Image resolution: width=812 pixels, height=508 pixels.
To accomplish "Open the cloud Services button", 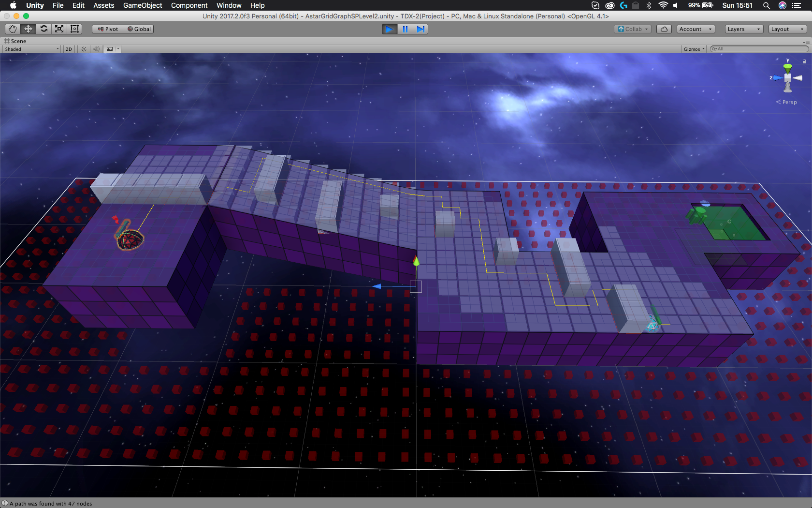I will tap(664, 29).
